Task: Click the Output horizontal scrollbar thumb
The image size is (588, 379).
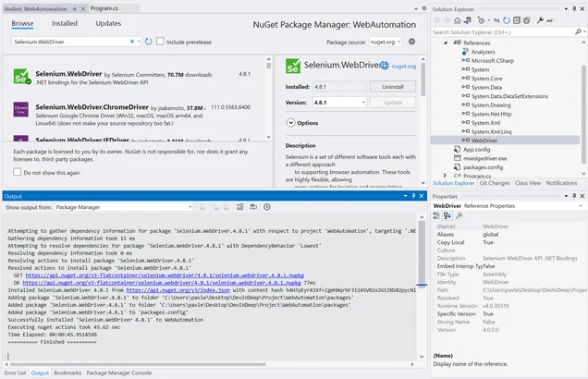Action: (138, 364)
